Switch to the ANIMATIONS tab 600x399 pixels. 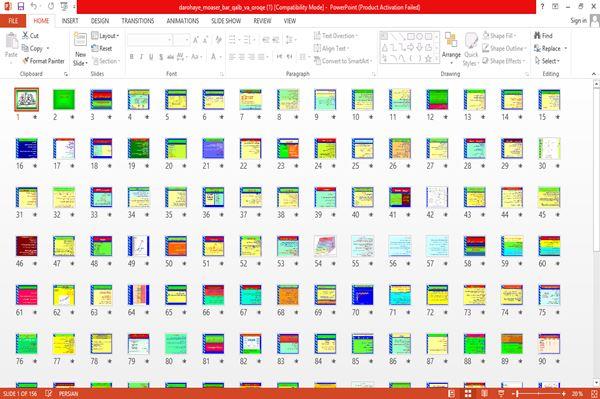(x=183, y=21)
